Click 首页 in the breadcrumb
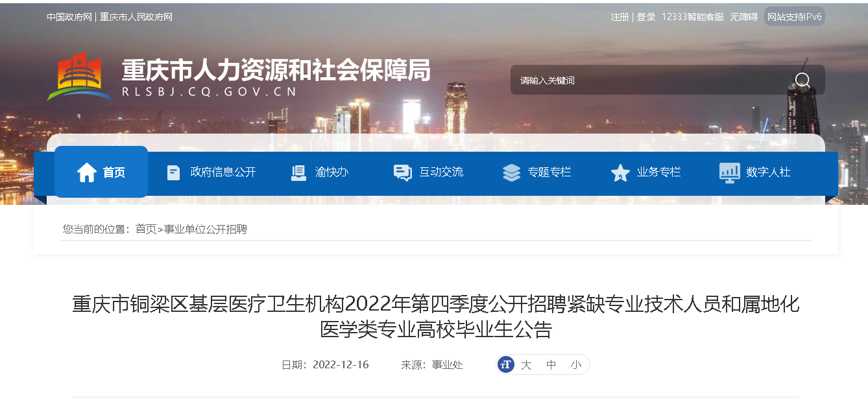The image size is (868, 402). pos(146,229)
